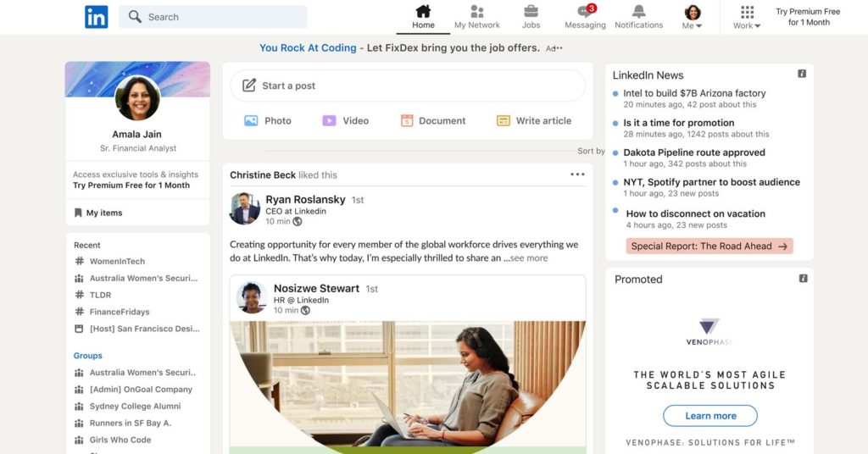The height and width of the screenshot is (454, 868).
Task: Click the globe icon on Nosizwe's post
Action: pyautogui.click(x=305, y=310)
